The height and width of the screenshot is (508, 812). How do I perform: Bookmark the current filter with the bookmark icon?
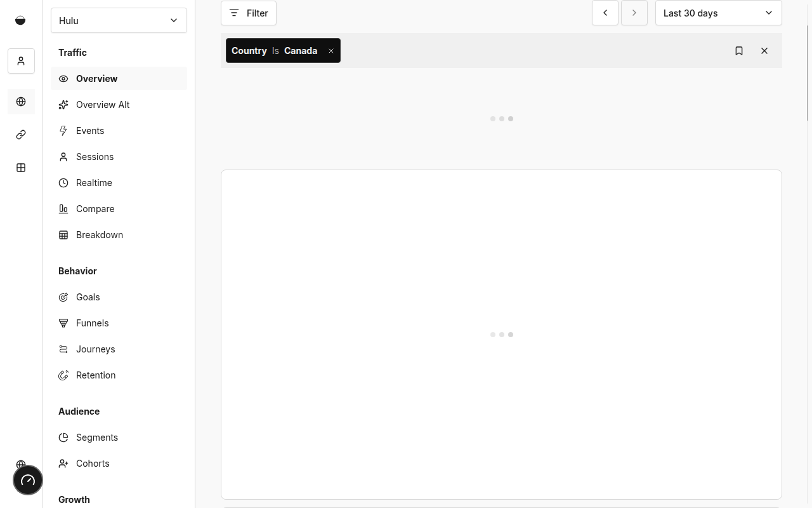(x=739, y=50)
